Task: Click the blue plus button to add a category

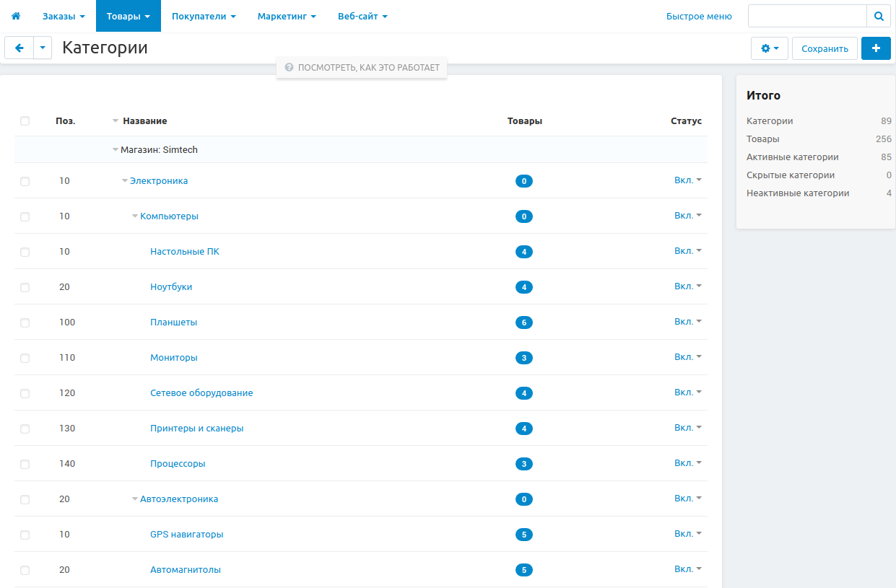Action: pos(876,48)
